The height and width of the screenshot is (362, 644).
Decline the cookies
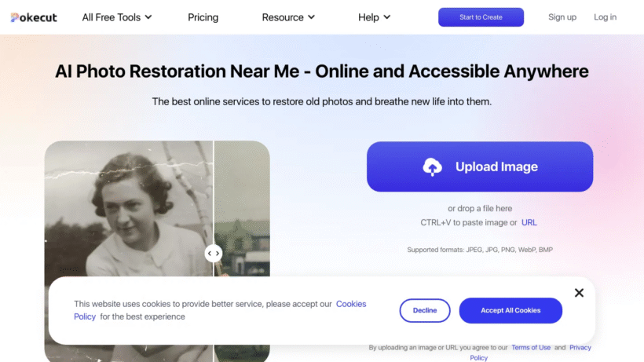click(425, 310)
